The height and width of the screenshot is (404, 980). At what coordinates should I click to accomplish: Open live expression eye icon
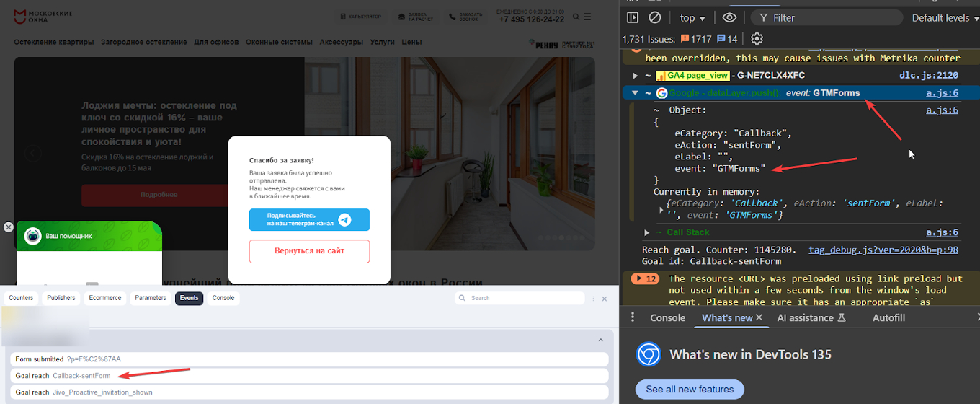click(x=730, y=17)
